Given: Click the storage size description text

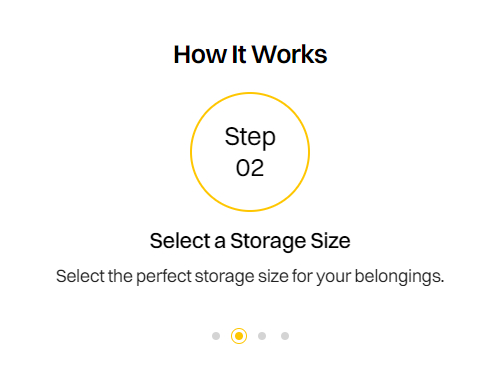Looking at the screenshot, I should (250, 276).
